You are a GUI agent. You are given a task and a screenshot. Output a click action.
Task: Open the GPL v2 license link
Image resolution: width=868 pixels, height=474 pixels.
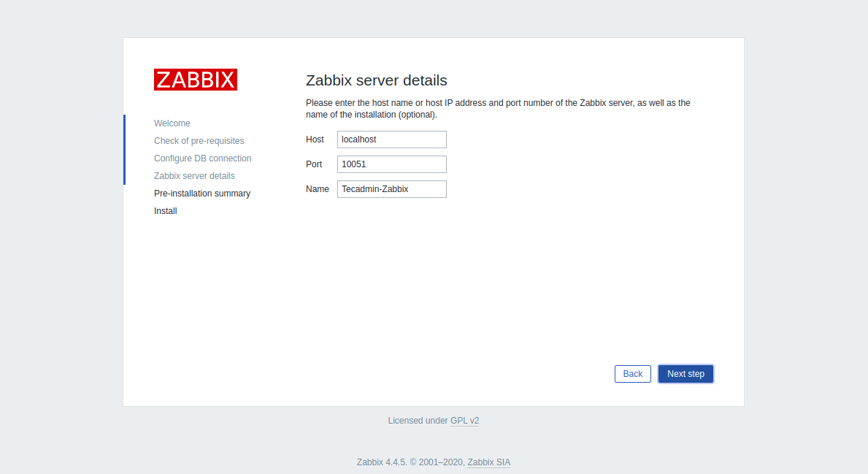coord(464,421)
